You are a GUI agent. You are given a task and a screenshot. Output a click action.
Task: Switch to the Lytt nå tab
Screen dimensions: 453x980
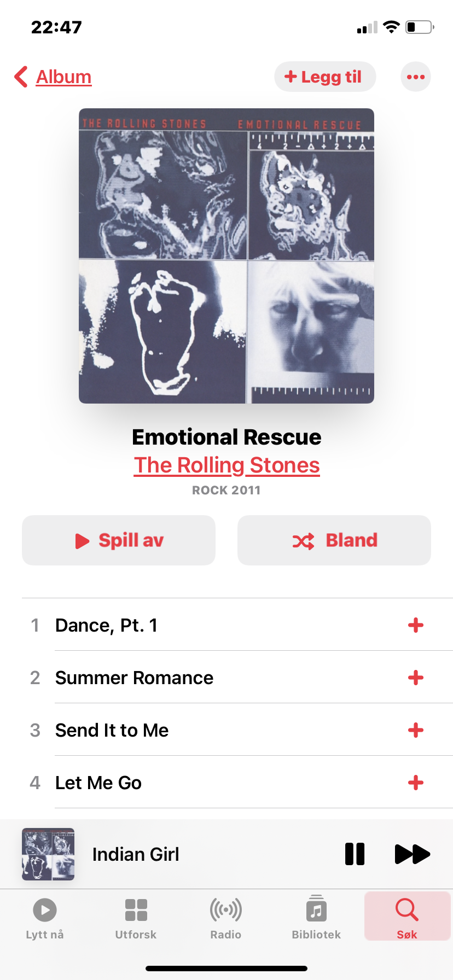coord(45,918)
